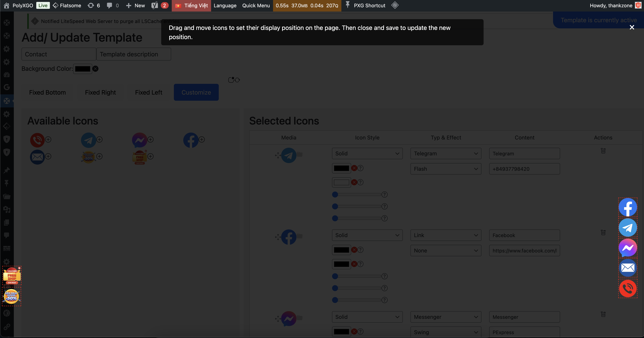Click the floating Telegram icon on right edge
Image resolution: width=644 pixels, height=338 pixels.
(x=627, y=228)
